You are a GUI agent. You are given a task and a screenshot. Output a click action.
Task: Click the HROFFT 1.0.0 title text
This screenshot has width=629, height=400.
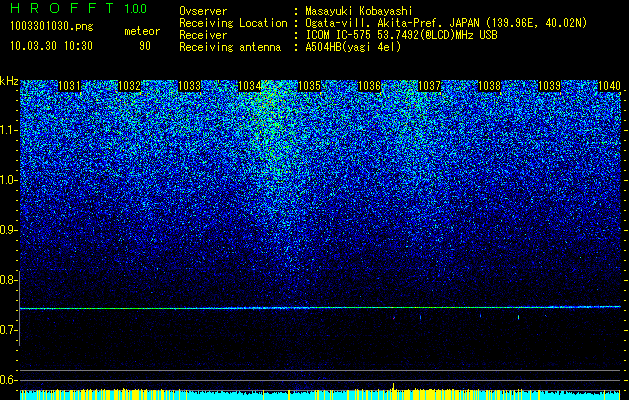[x=79, y=8]
